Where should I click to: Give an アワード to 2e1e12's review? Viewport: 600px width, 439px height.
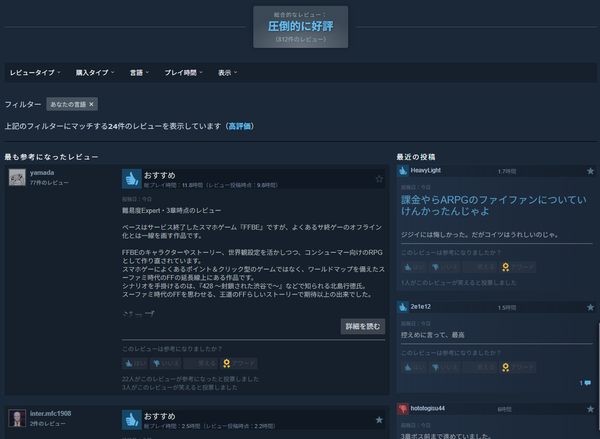518,367
